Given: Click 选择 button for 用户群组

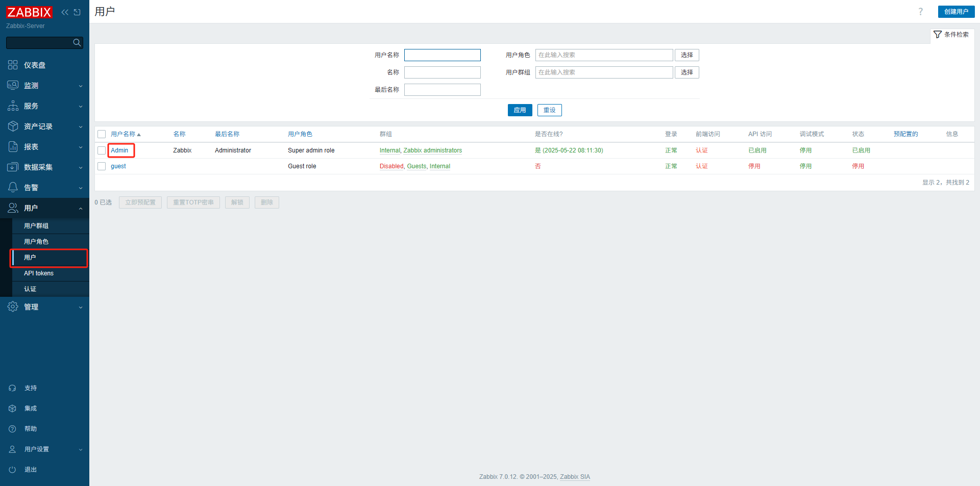Looking at the screenshot, I should pyautogui.click(x=687, y=72).
